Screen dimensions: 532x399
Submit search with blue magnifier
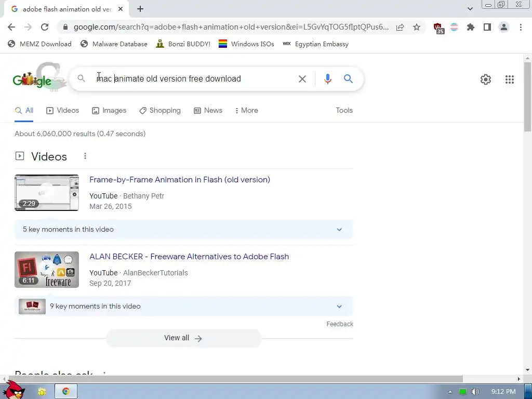[348, 79]
